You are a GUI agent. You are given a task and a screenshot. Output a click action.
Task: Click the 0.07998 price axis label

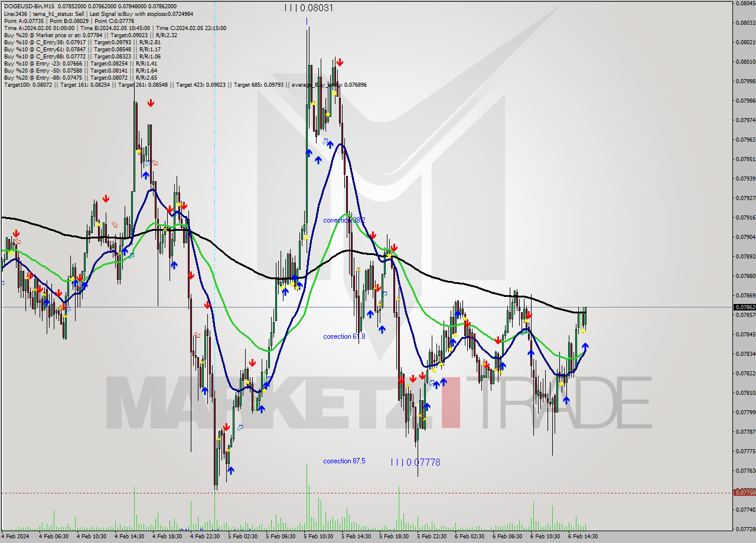coord(745,81)
